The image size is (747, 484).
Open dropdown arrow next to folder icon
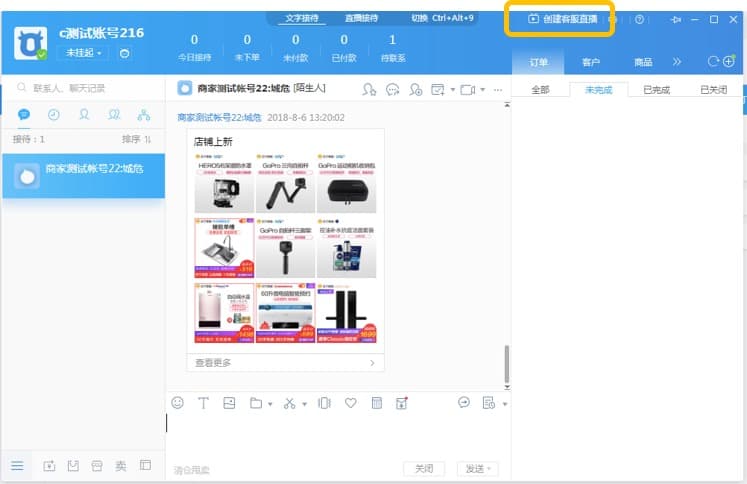click(270, 404)
